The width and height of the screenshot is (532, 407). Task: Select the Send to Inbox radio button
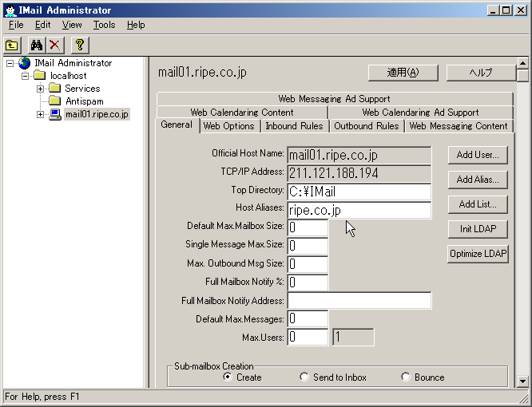tap(304, 377)
